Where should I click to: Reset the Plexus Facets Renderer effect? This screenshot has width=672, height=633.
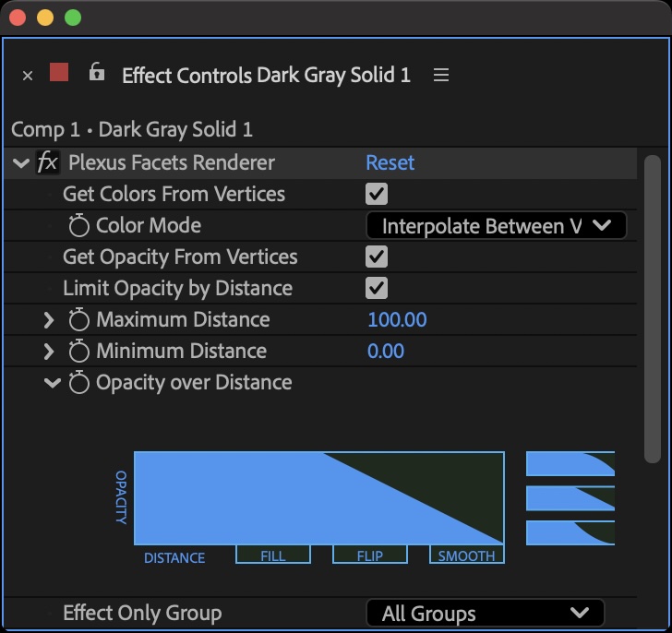[390, 162]
